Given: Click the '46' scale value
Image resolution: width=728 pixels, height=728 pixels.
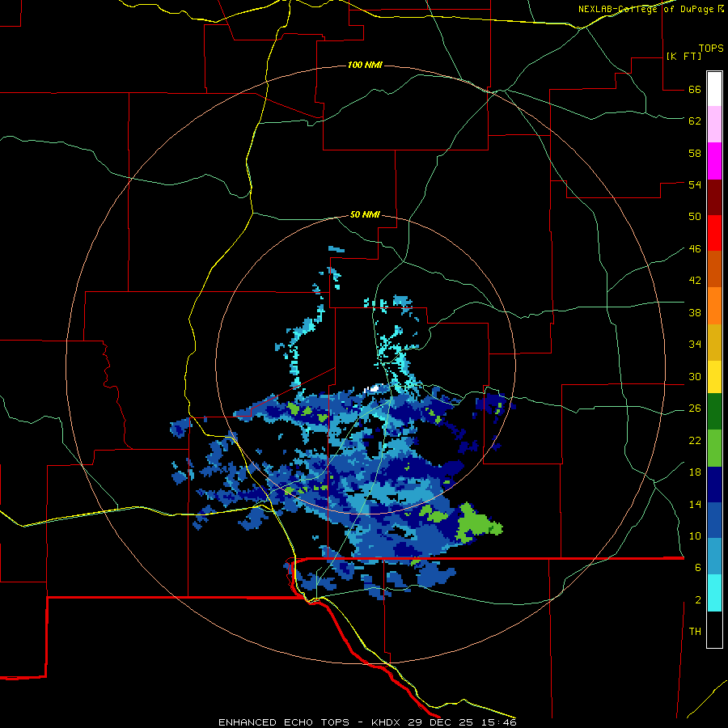Looking at the screenshot, I should (x=695, y=249).
